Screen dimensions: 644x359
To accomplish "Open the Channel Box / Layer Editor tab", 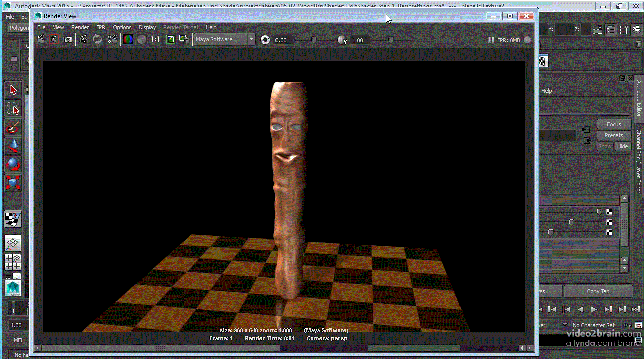I will 639,161.
